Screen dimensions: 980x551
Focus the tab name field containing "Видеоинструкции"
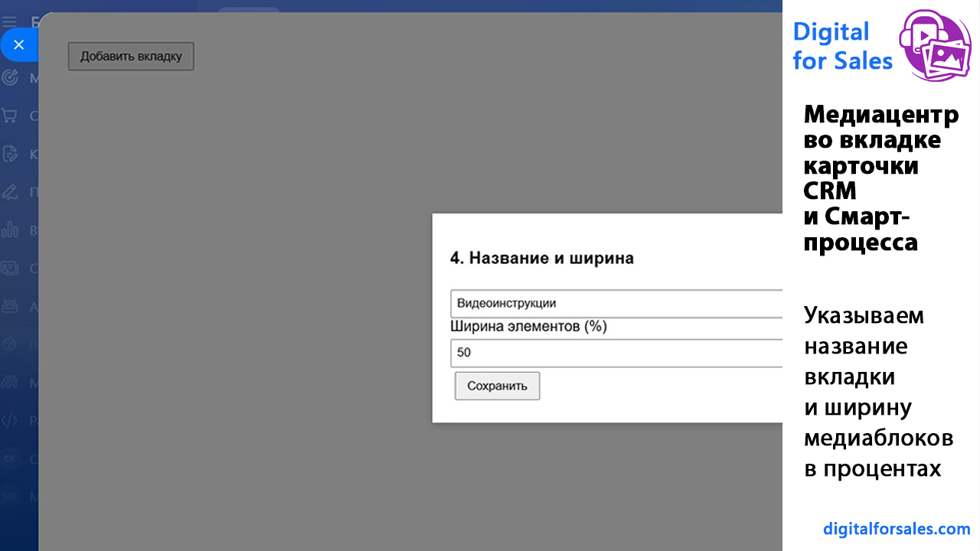pyautogui.click(x=616, y=303)
